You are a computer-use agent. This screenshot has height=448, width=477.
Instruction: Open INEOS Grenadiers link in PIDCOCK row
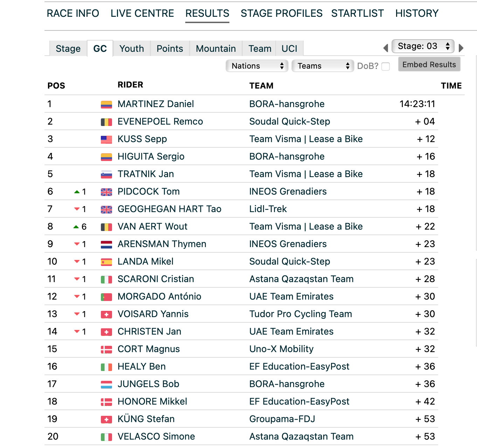point(288,191)
